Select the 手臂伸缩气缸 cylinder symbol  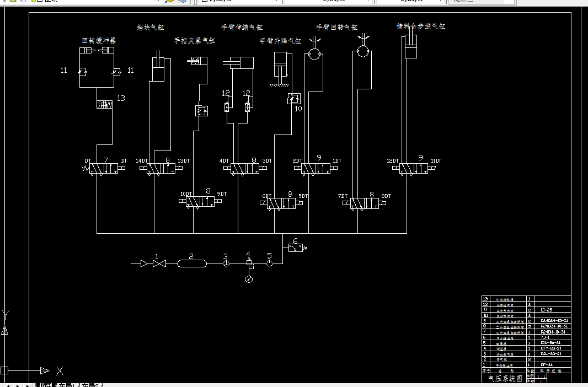click(x=238, y=63)
